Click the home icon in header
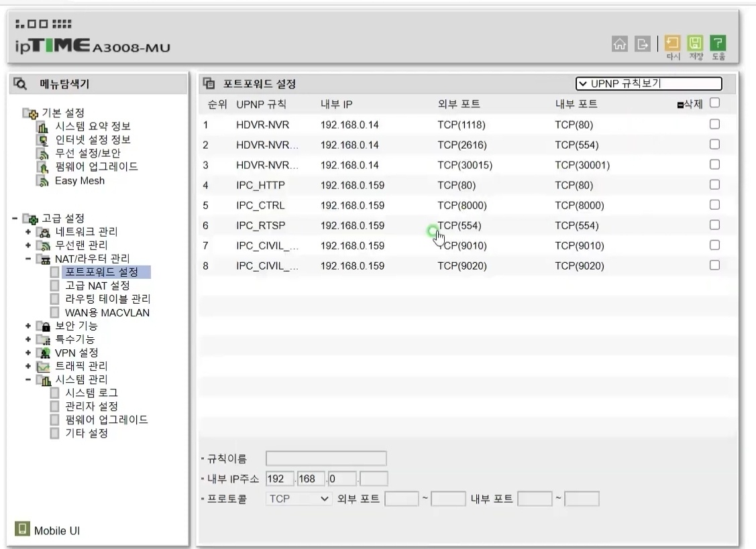Screen dimensions: 756x549 (x=620, y=44)
